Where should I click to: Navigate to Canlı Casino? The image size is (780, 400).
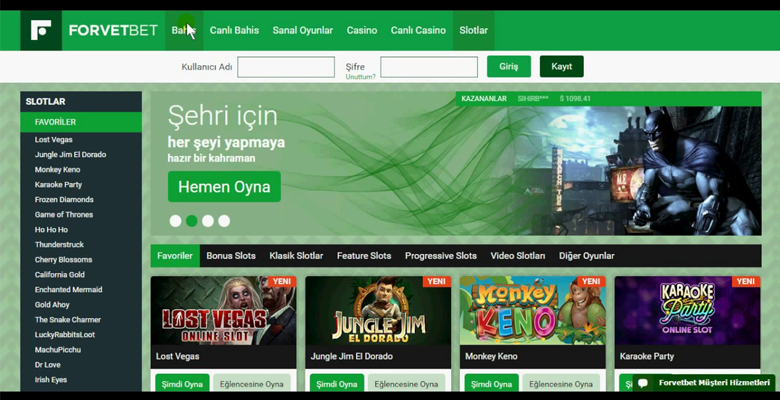click(x=418, y=30)
